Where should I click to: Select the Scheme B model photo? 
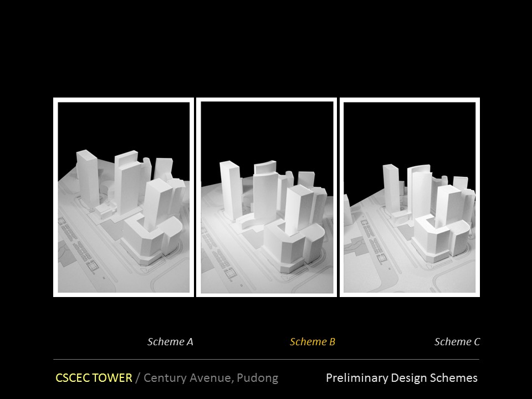[267, 197]
